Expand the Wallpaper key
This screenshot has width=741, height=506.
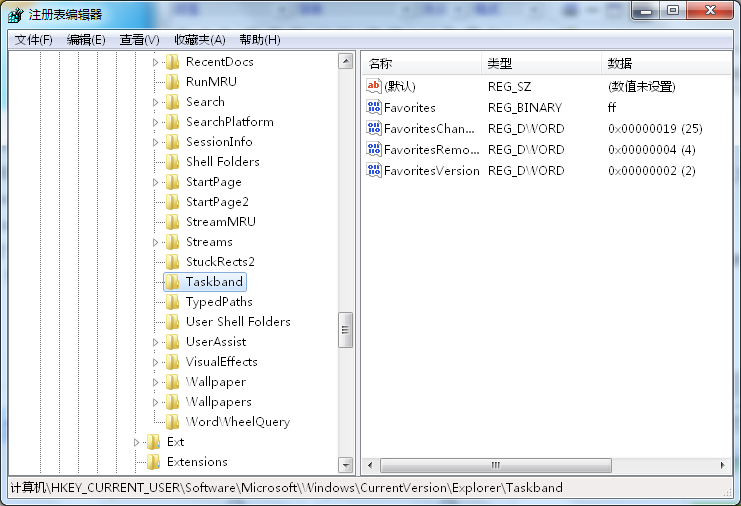point(155,382)
